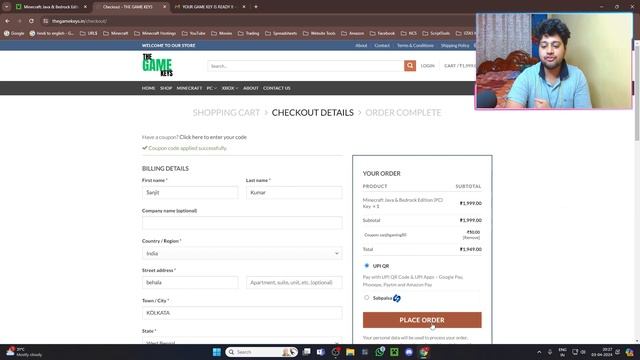The width and height of the screenshot is (640, 360).
Task: Open the YouTube bookmarks folder
Action: [194, 33]
